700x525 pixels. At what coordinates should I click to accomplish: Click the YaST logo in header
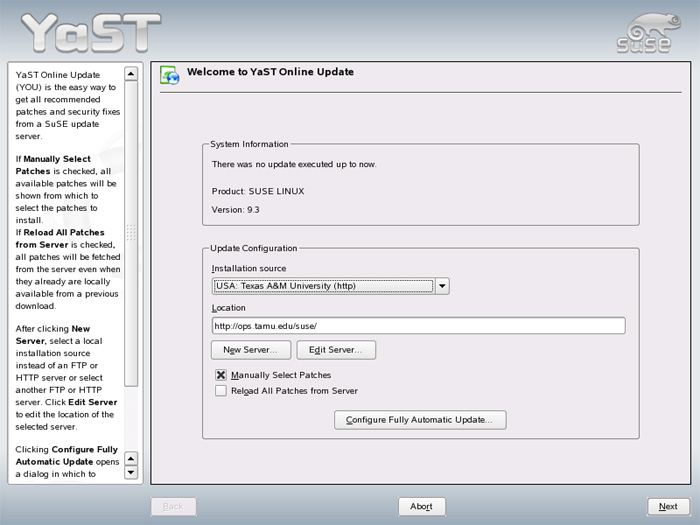pos(91,32)
